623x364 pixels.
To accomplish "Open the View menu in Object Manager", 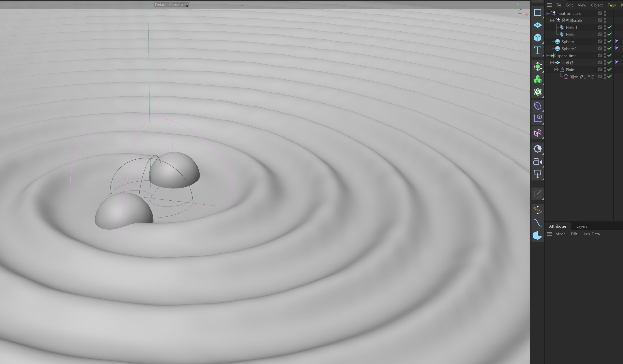I will [582, 5].
